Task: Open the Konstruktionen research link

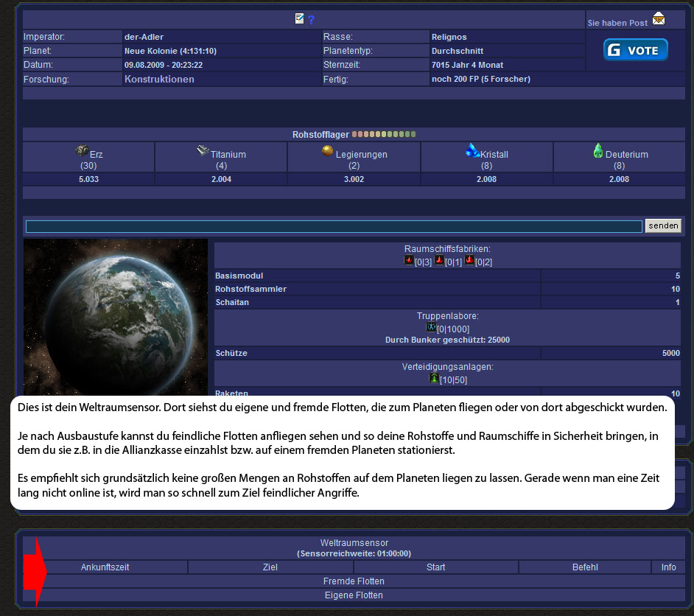Action: (159, 79)
